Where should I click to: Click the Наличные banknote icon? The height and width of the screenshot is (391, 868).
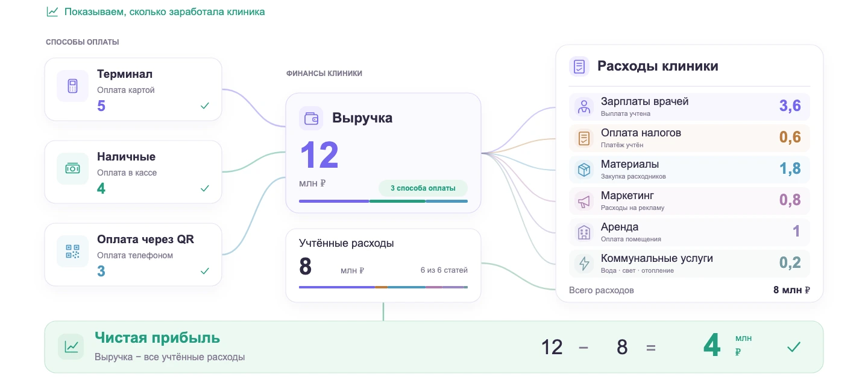73,168
